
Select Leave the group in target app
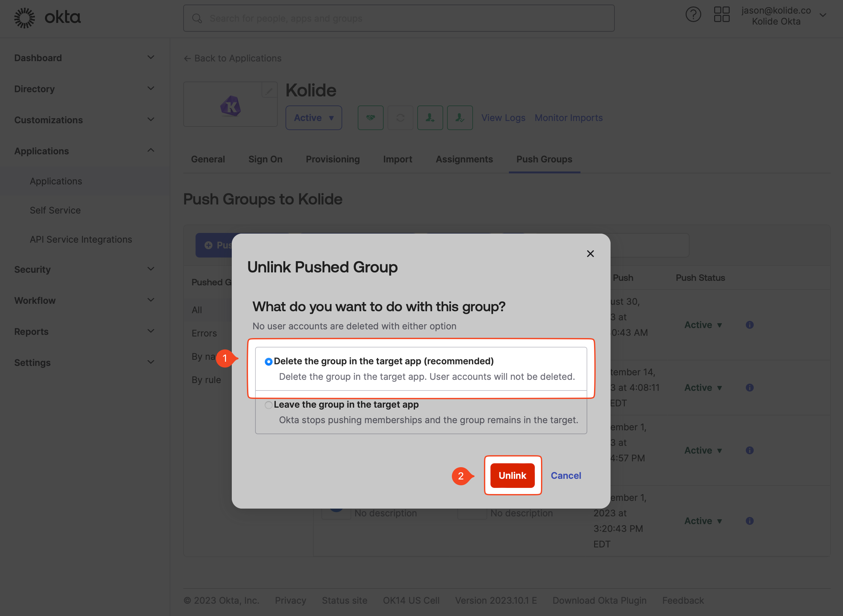pyautogui.click(x=269, y=405)
